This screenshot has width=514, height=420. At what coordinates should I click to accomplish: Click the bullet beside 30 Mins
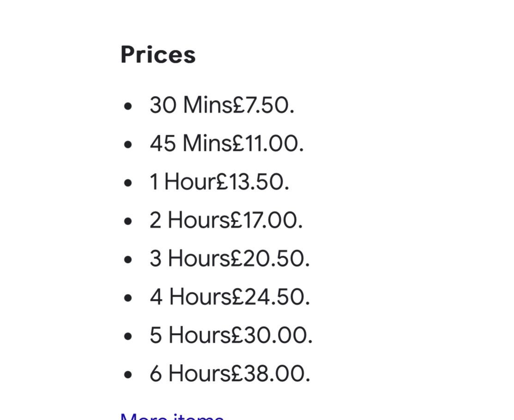[128, 106]
